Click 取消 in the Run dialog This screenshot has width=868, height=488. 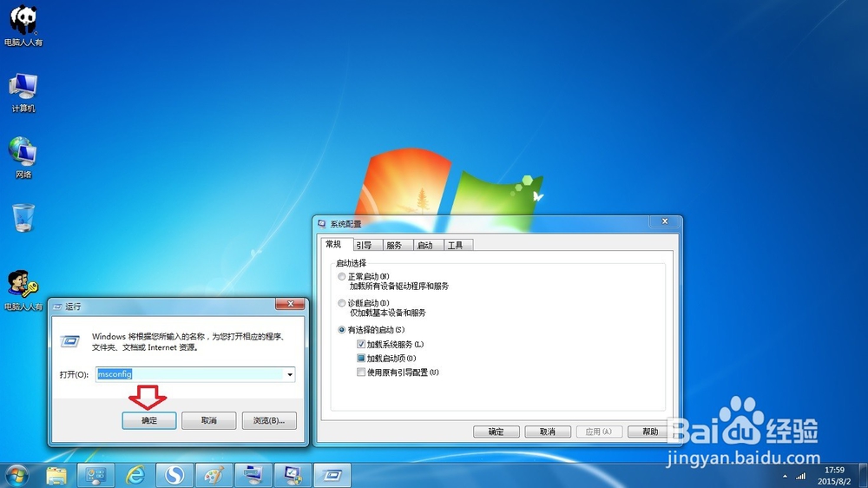pyautogui.click(x=208, y=420)
